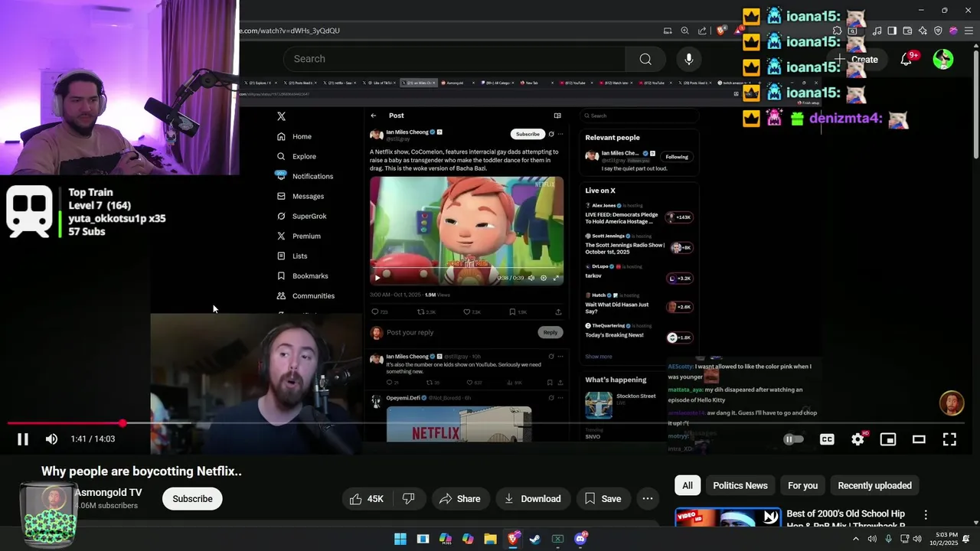Start voice search with the microphone icon
Screen dimensions: 980x551
tap(689, 59)
